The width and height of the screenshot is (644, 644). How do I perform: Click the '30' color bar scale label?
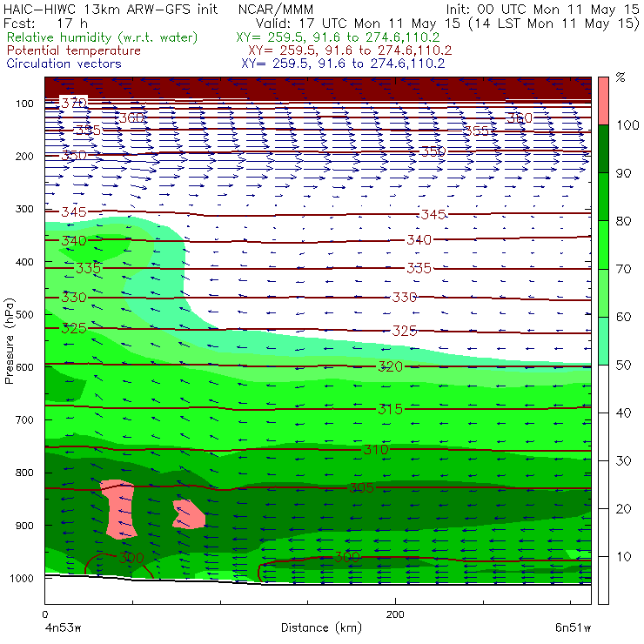[x=623, y=461]
